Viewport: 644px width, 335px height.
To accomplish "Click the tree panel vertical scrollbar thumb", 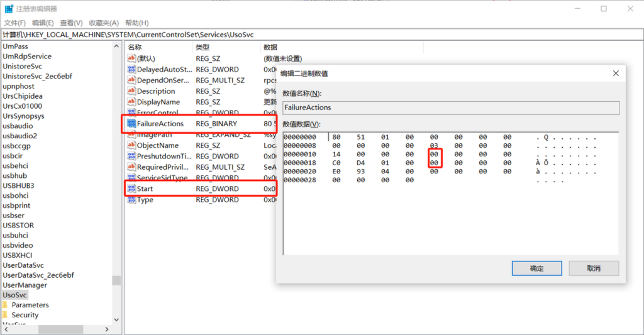I will (x=116, y=280).
